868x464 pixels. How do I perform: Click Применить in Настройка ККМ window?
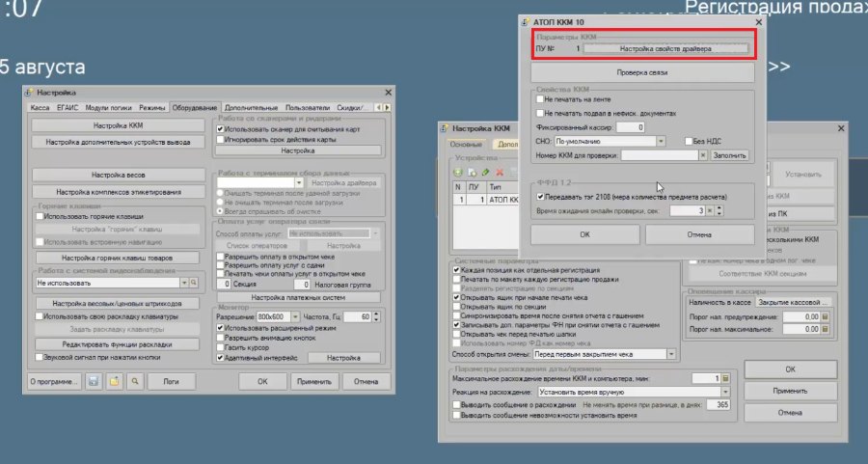pyautogui.click(x=790, y=391)
